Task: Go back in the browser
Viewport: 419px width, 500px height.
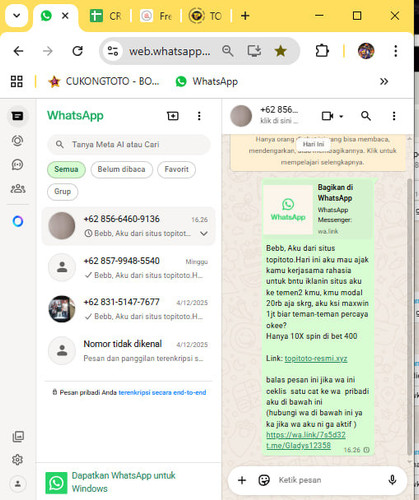Action: coord(18,51)
